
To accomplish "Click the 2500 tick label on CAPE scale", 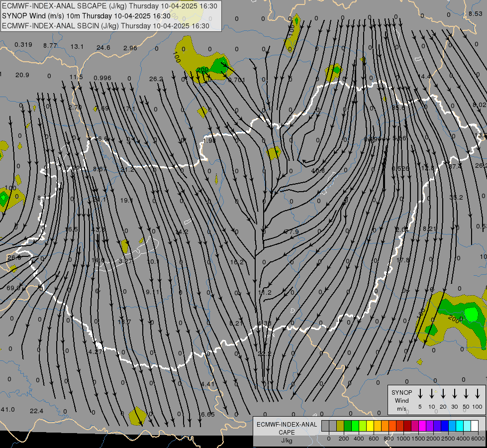I will pyautogui.click(x=448, y=439).
